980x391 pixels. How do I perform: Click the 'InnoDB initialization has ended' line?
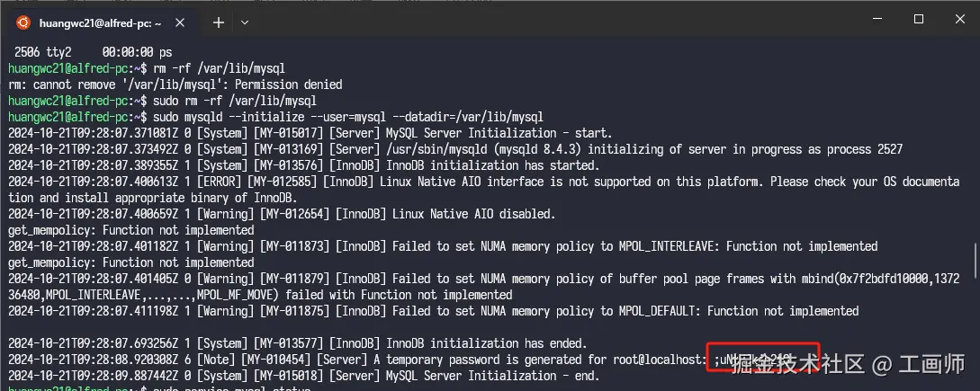298,343
